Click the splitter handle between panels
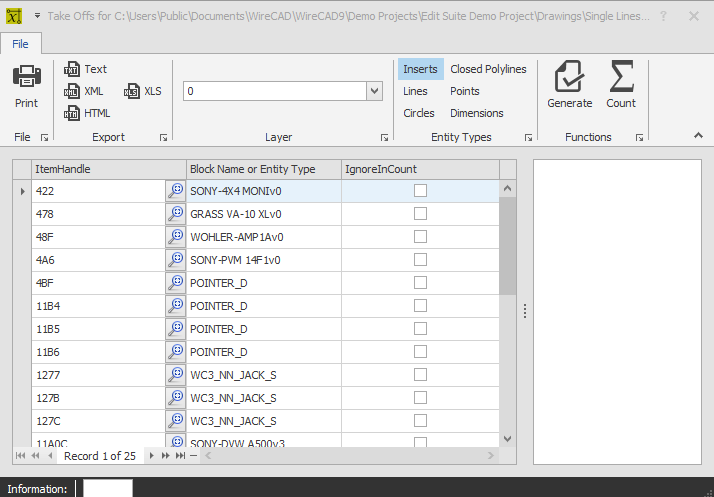 pos(525,311)
